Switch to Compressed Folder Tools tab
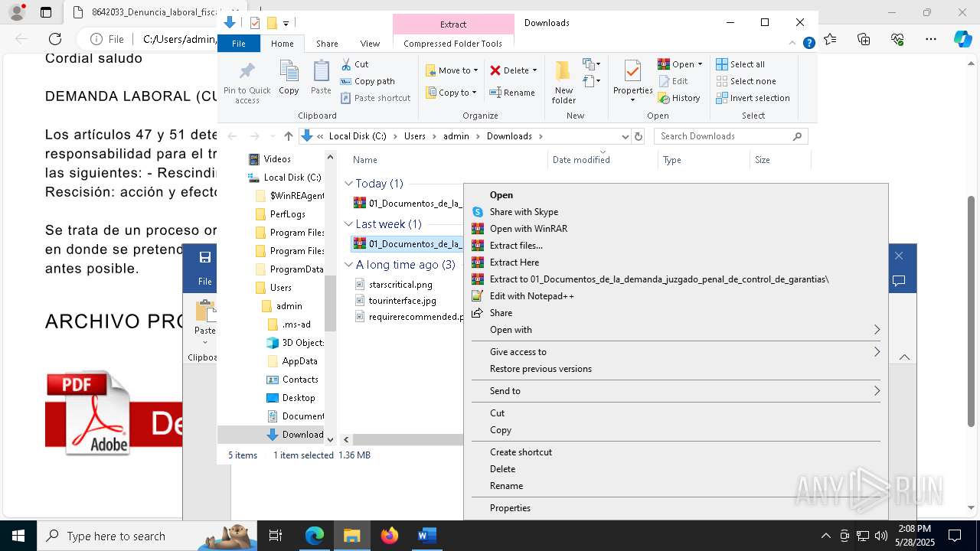The image size is (980, 551). tap(453, 44)
